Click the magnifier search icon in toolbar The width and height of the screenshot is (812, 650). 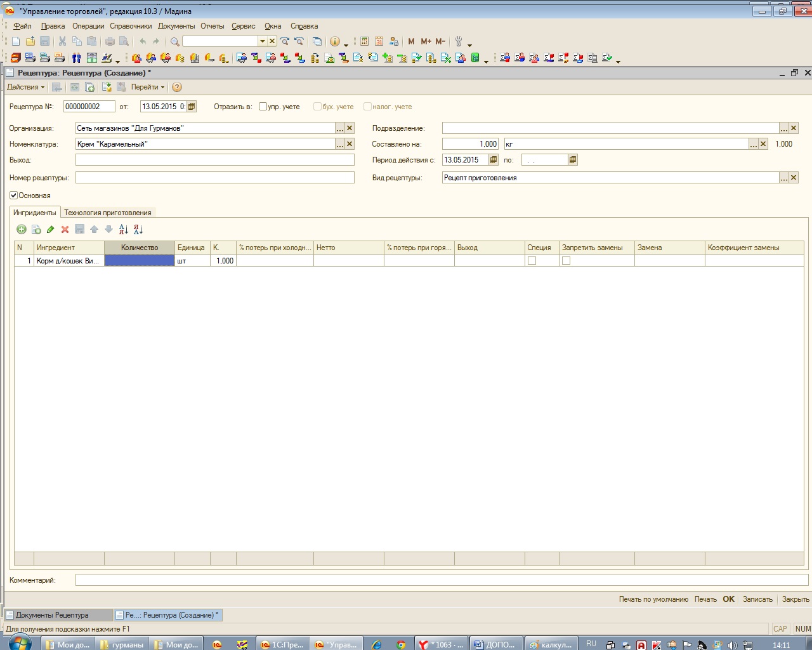point(175,41)
